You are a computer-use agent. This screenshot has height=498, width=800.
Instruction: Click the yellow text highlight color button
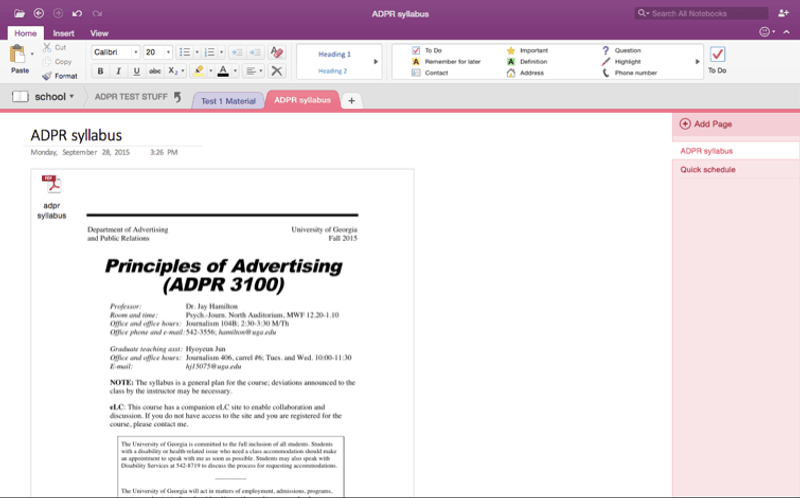click(x=199, y=71)
